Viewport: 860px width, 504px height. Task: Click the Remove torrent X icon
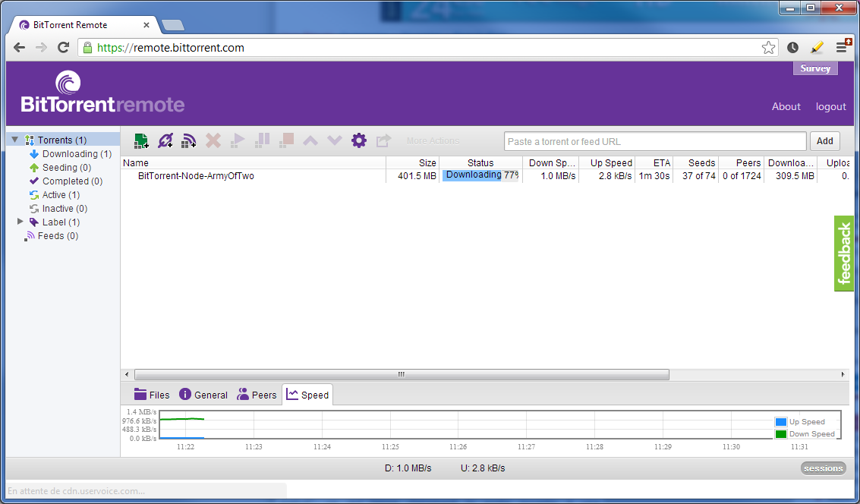click(213, 140)
